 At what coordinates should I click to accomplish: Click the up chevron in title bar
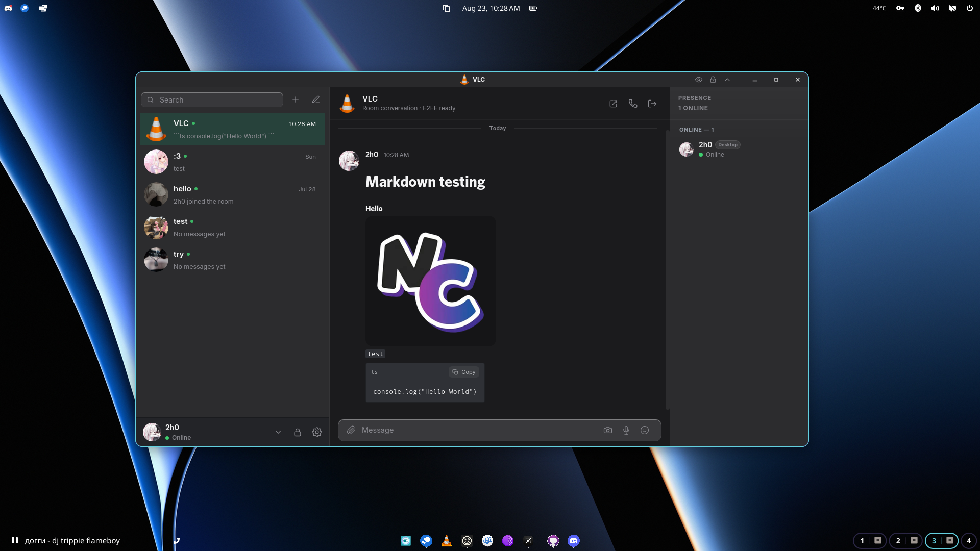click(727, 80)
